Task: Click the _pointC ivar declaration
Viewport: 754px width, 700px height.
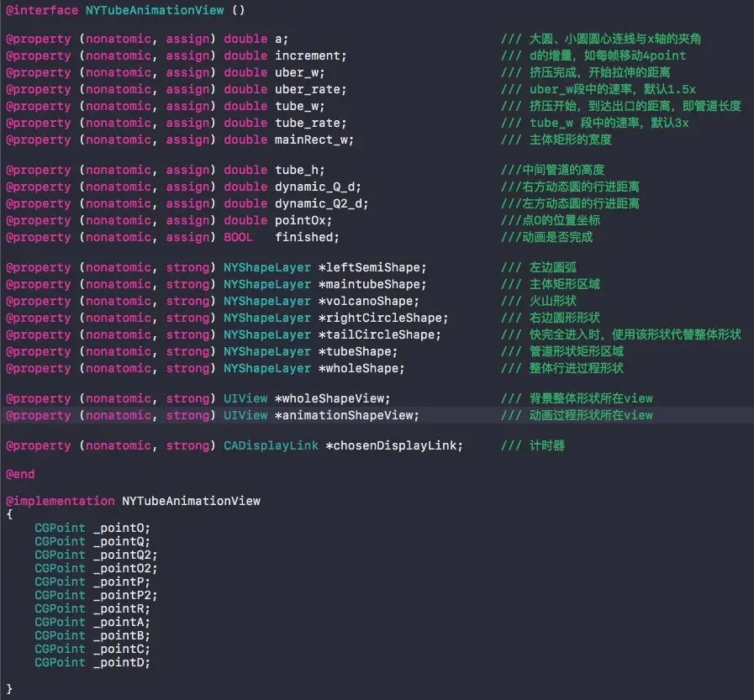Action: (x=92, y=650)
